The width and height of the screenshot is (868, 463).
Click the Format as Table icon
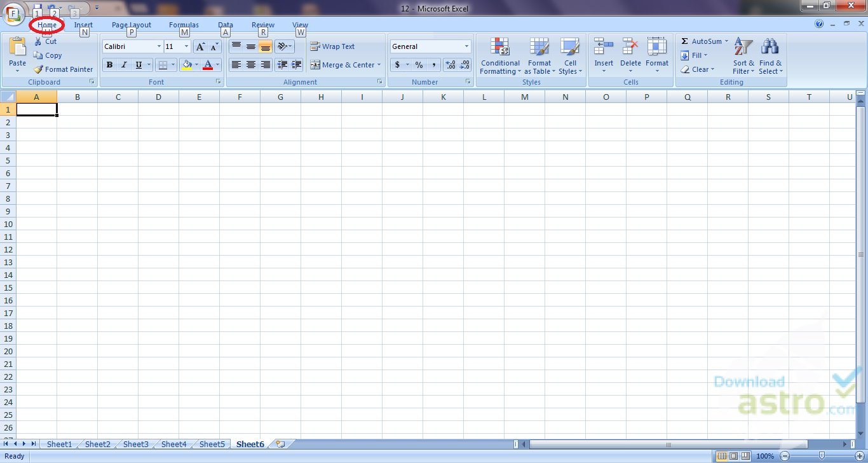pyautogui.click(x=539, y=48)
